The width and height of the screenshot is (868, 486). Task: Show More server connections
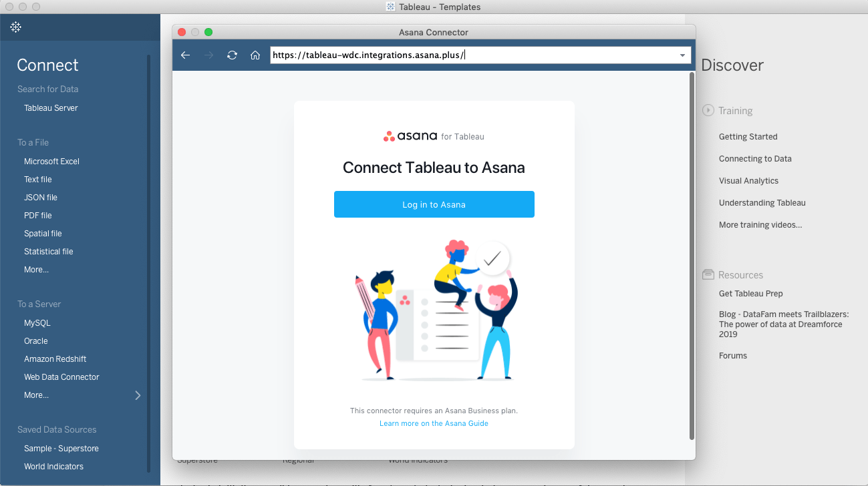pos(36,395)
